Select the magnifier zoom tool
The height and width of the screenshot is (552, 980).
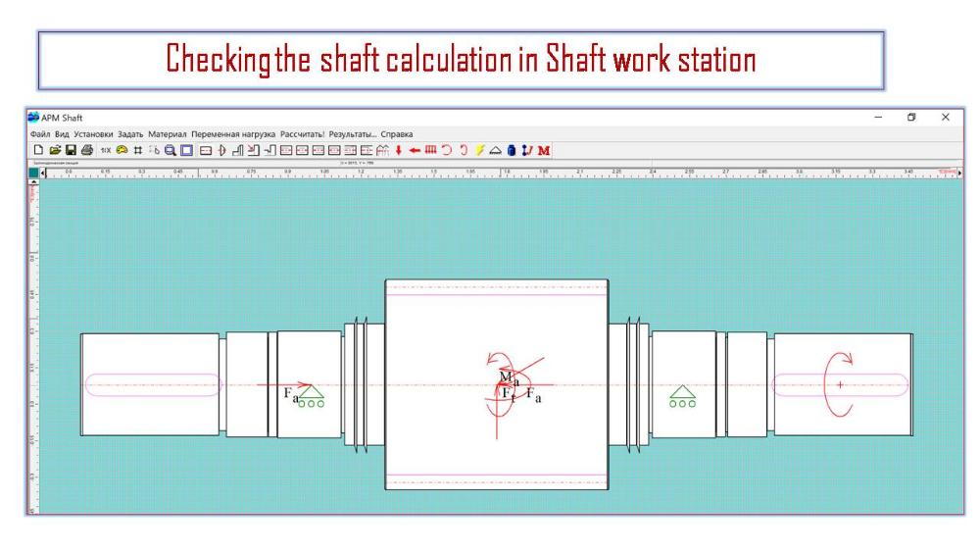coord(171,150)
